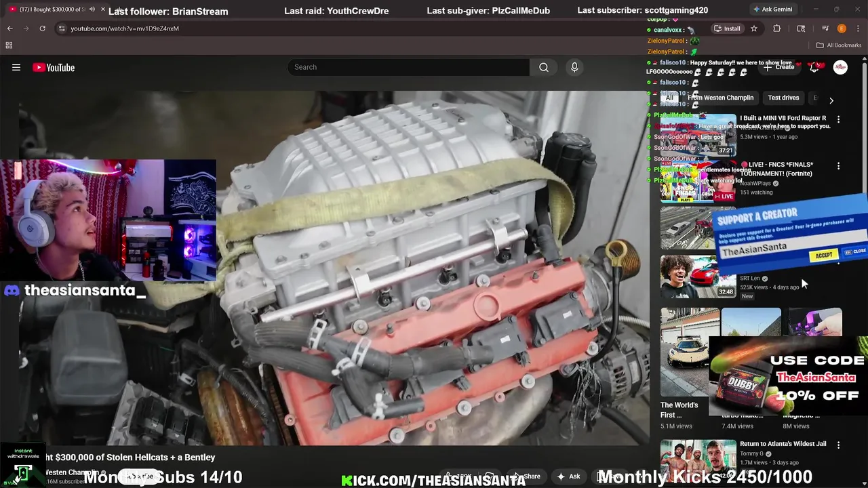Bookmark this page with star icon
The height and width of the screenshot is (488, 868).
point(753,28)
